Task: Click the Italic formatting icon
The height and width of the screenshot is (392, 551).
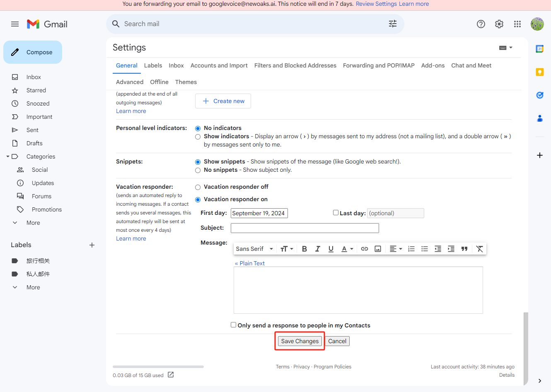Action: [318, 249]
